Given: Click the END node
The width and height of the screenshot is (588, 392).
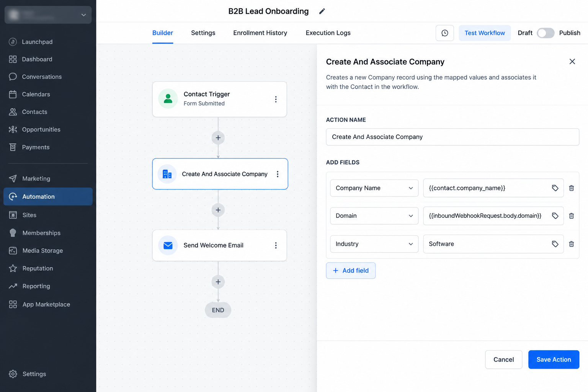Looking at the screenshot, I should 218,310.
